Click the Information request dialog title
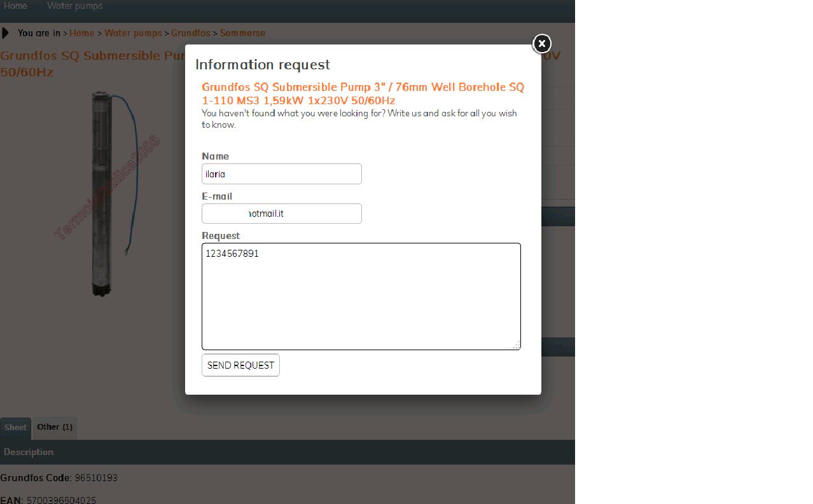 (263, 65)
